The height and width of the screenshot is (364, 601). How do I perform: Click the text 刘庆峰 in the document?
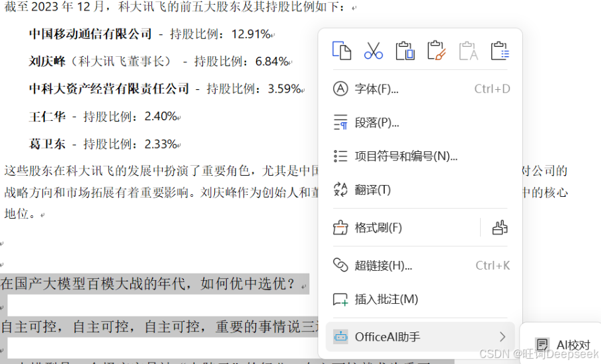(x=47, y=61)
